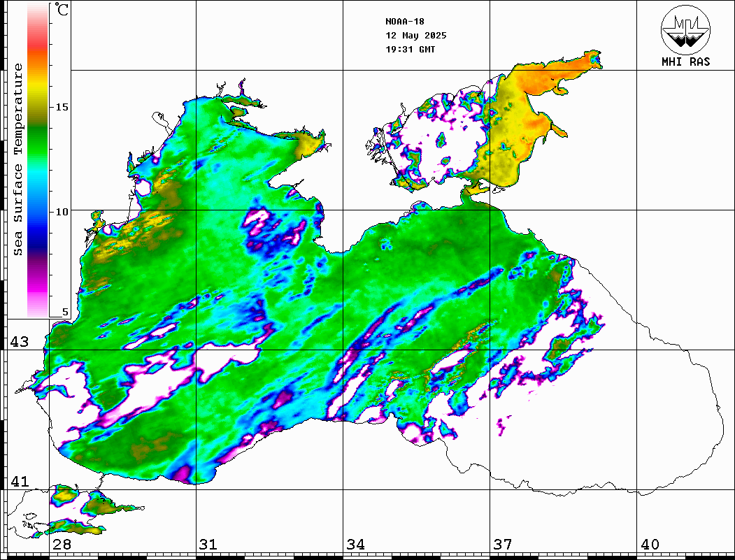Click the longitude label '40'
This screenshot has width=735, height=560.
click(x=650, y=545)
